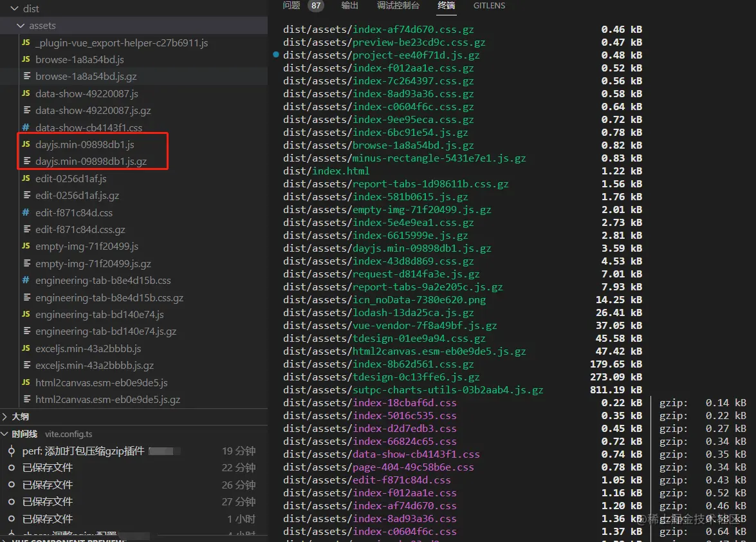The image size is (756, 542).
Task: Click JS icon of browse-1a8a54bd.js
Action: coord(26,59)
